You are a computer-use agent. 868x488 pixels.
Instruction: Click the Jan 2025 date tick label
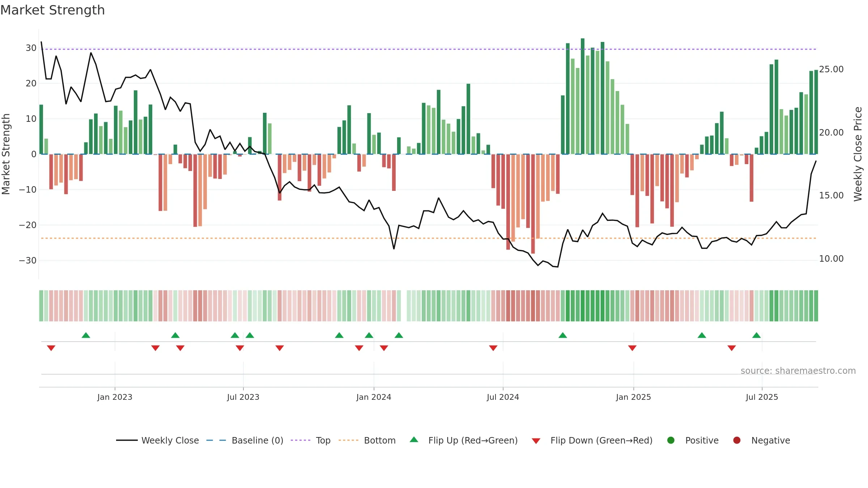click(633, 397)
